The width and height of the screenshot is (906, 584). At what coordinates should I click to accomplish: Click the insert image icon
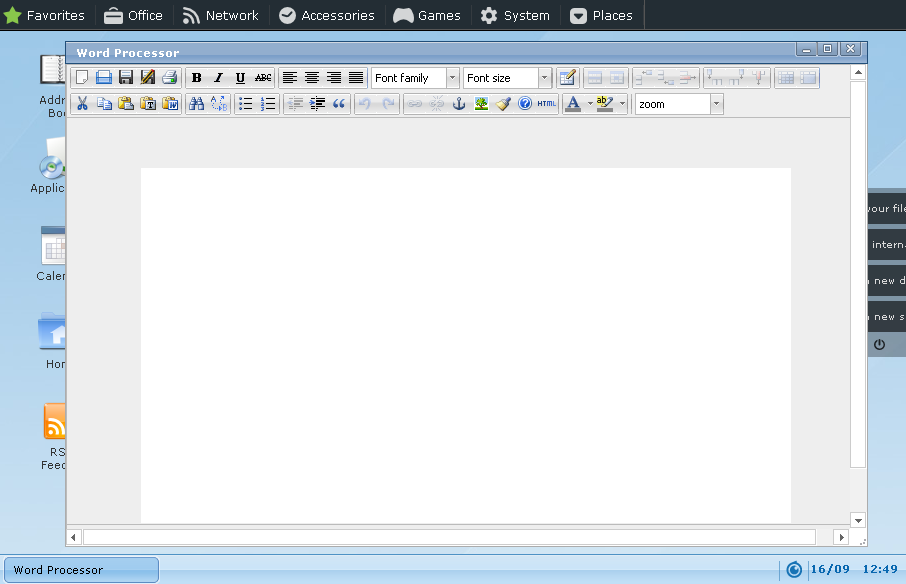(x=481, y=104)
